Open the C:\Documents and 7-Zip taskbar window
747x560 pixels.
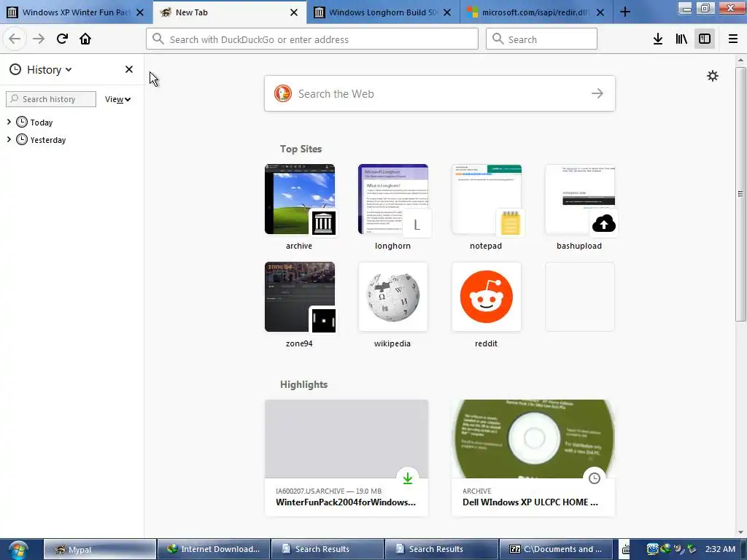[x=555, y=549]
